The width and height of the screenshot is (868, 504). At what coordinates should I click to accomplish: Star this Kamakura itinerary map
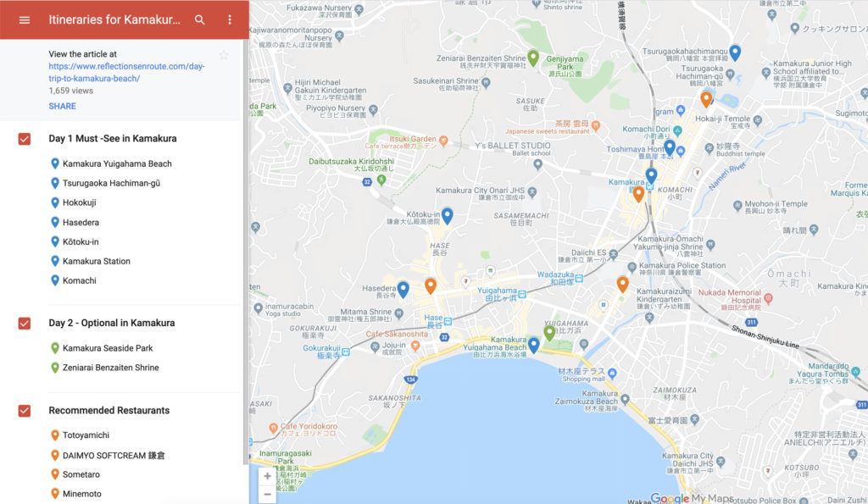point(224,53)
